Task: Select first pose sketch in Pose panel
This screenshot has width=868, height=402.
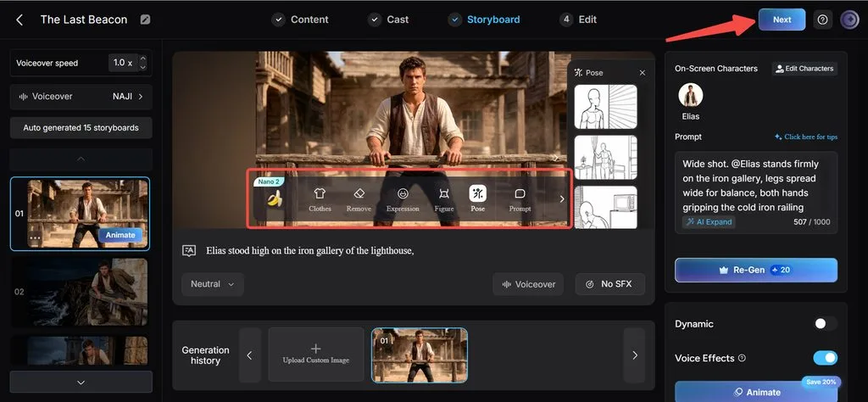Action: coord(605,107)
